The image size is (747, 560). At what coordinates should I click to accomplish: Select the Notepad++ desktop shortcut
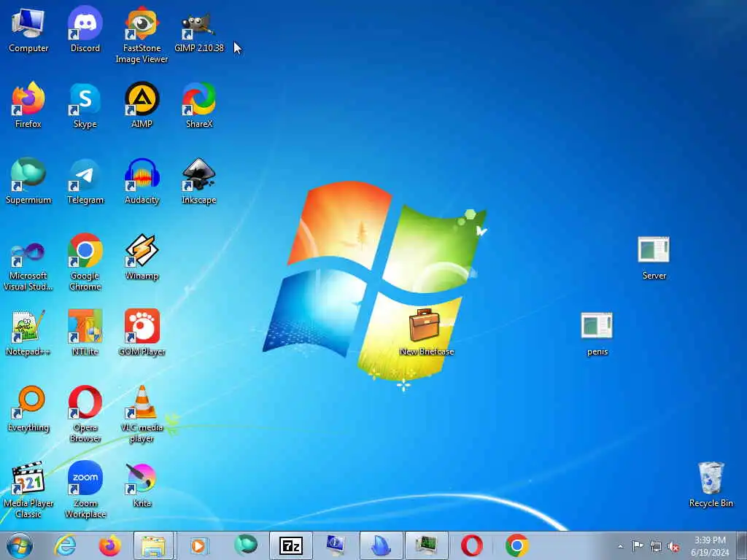(x=28, y=332)
